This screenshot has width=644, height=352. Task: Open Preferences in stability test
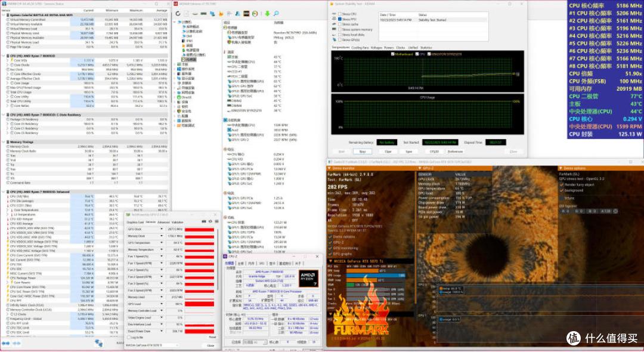tap(455, 152)
